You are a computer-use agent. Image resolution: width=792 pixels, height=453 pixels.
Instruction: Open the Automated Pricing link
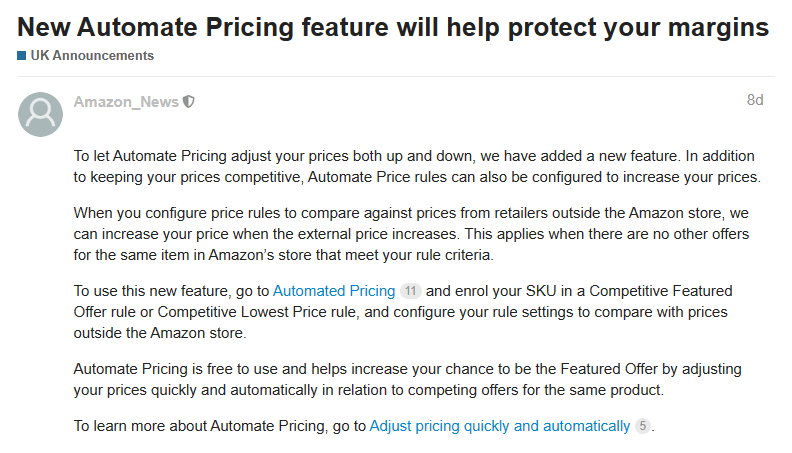[334, 291]
